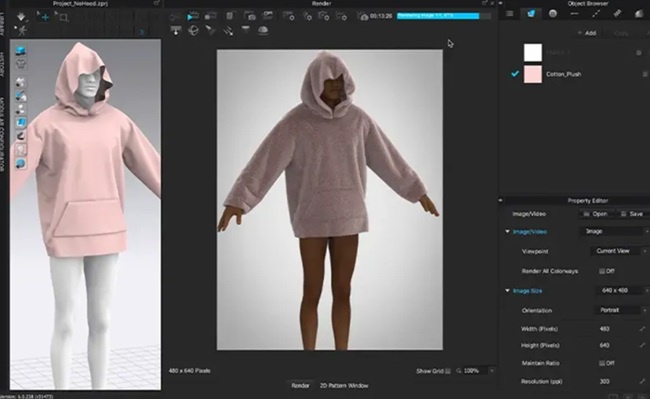Choose the Select Mesh box tool
This screenshot has width=650, height=399.
pos(63,17)
